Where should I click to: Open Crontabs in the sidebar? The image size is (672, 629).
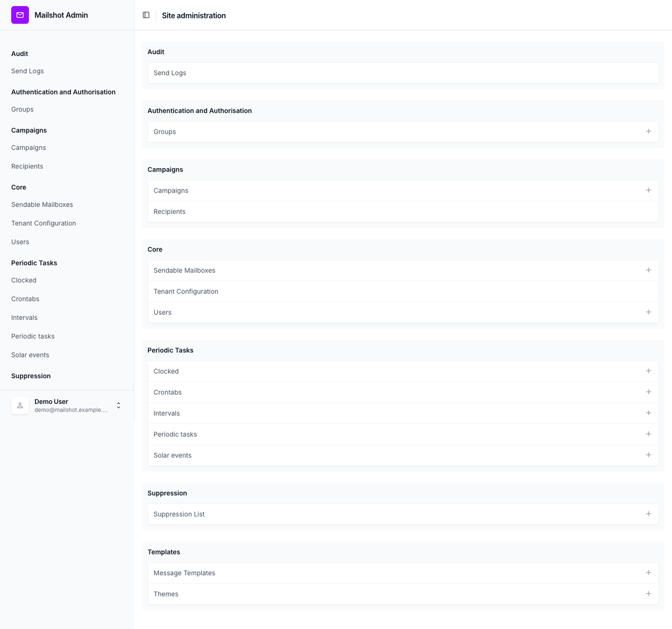click(25, 299)
